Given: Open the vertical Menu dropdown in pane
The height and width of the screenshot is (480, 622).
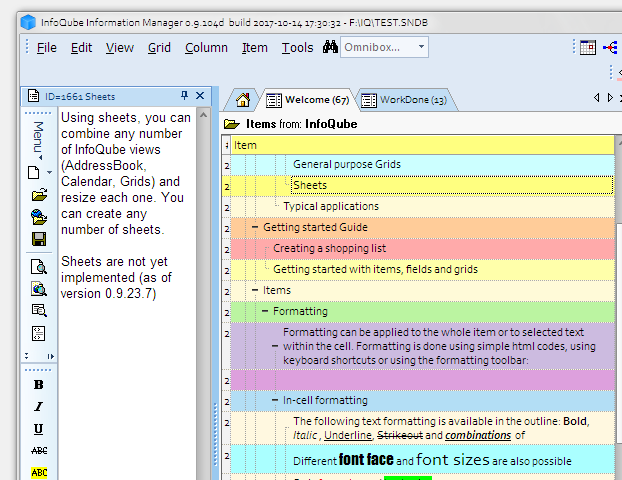Looking at the screenshot, I should pyautogui.click(x=38, y=140).
